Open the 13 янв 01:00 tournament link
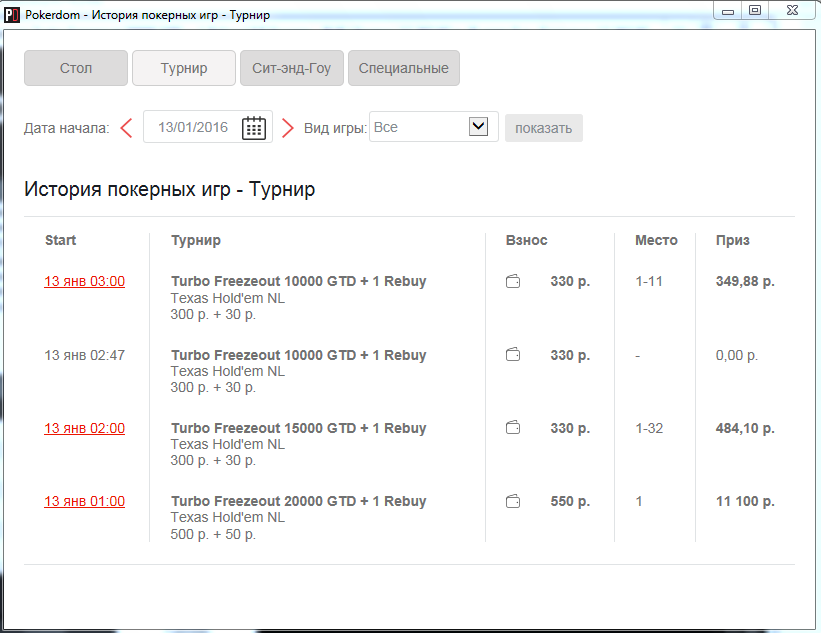The height and width of the screenshot is (633, 821). click(x=84, y=502)
